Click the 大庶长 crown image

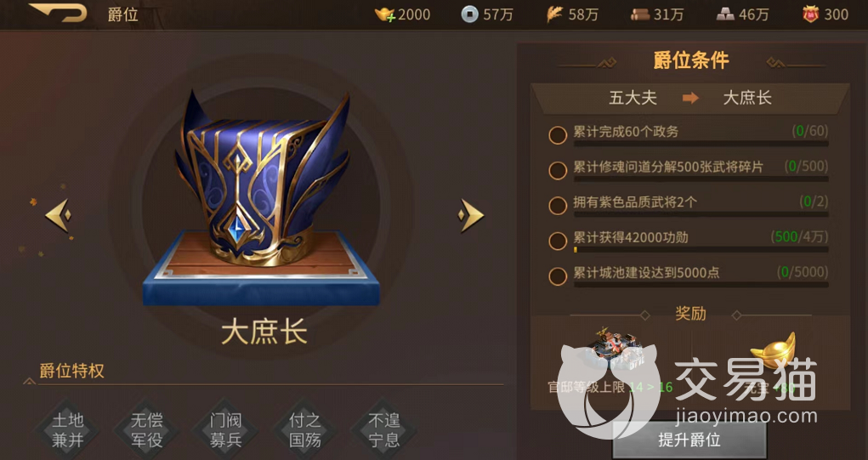pyautogui.click(x=261, y=177)
